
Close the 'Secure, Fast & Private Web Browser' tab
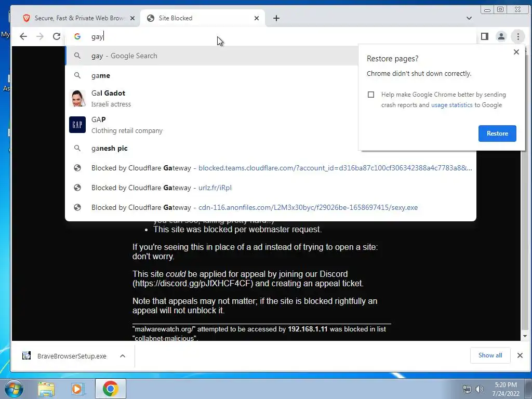(x=132, y=18)
